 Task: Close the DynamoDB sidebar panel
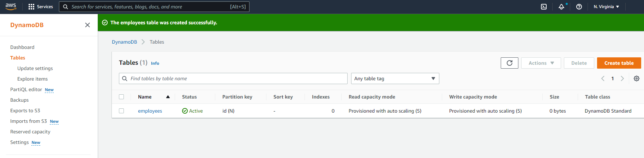click(88, 25)
